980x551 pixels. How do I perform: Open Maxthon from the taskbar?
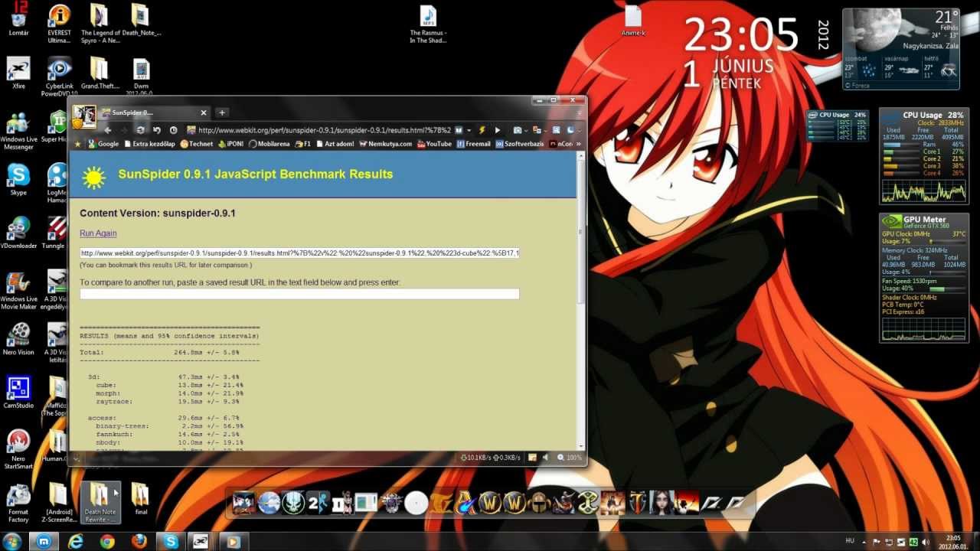point(44,541)
